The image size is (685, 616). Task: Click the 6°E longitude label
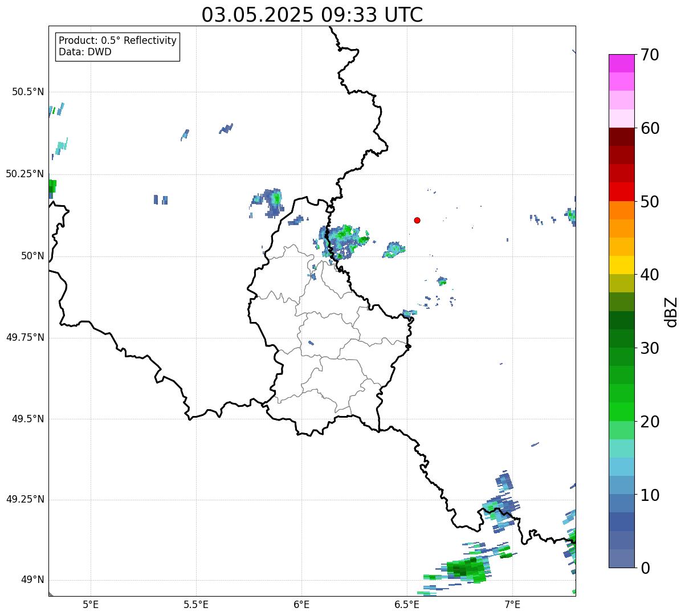click(301, 604)
